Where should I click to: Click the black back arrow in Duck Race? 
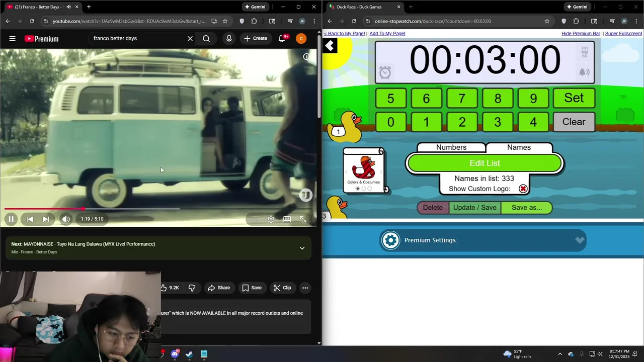click(x=330, y=46)
